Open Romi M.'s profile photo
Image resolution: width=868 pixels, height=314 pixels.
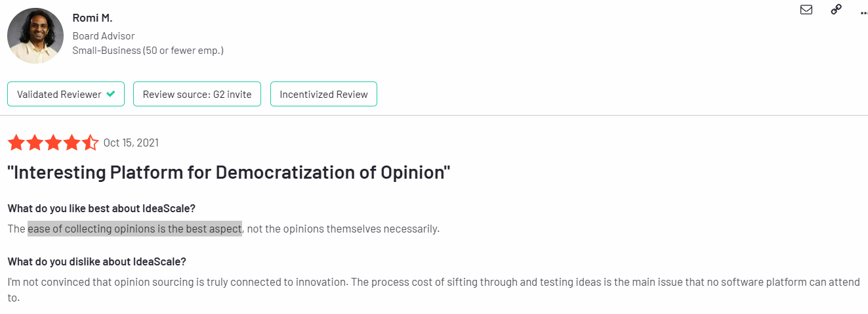[35, 35]
